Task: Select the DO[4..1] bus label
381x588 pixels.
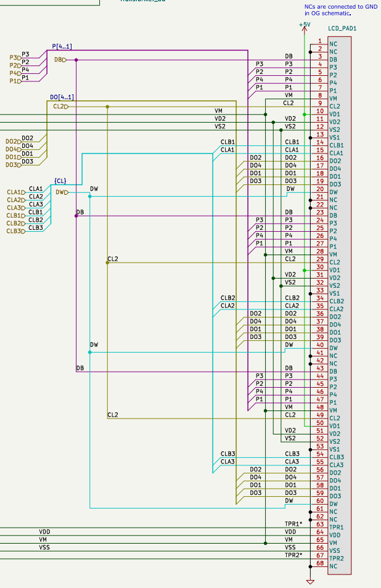Action: [x=62, y=97]
